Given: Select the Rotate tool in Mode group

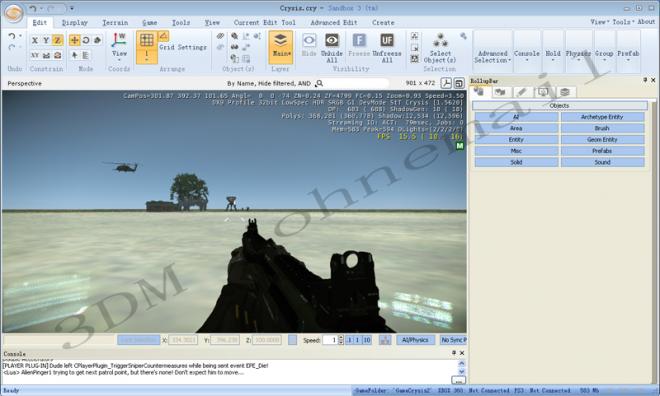Looking at the screenshot, I should (86, 40).
